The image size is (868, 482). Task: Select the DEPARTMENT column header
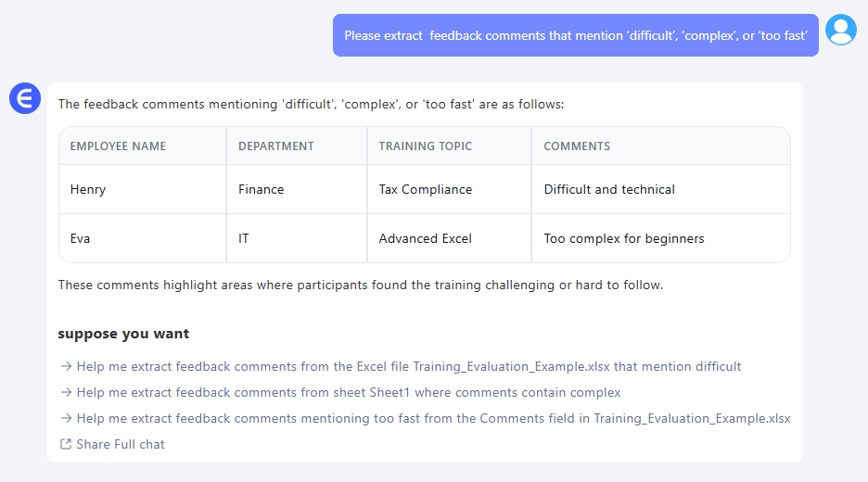pyautogui.click(x=275, y=146)
